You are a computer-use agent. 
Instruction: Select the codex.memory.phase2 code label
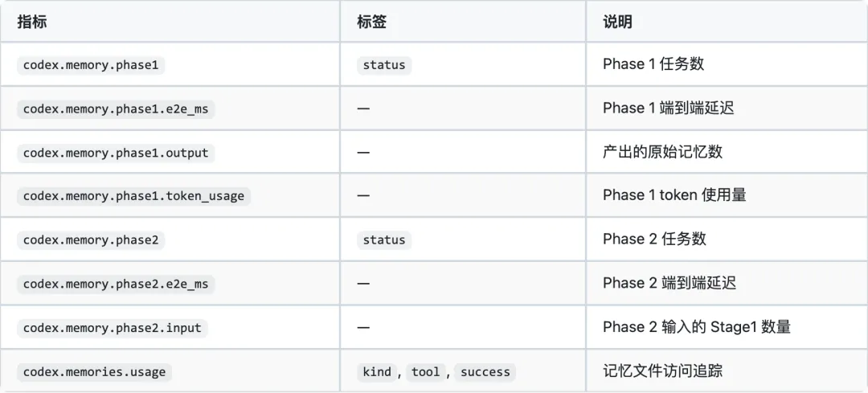click(x=91, y=239)
